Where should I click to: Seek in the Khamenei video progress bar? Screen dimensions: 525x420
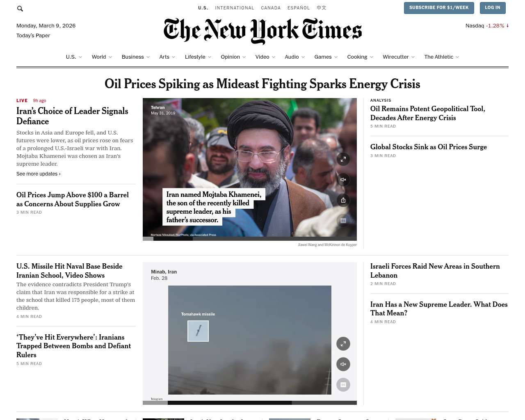click(250, 239)
